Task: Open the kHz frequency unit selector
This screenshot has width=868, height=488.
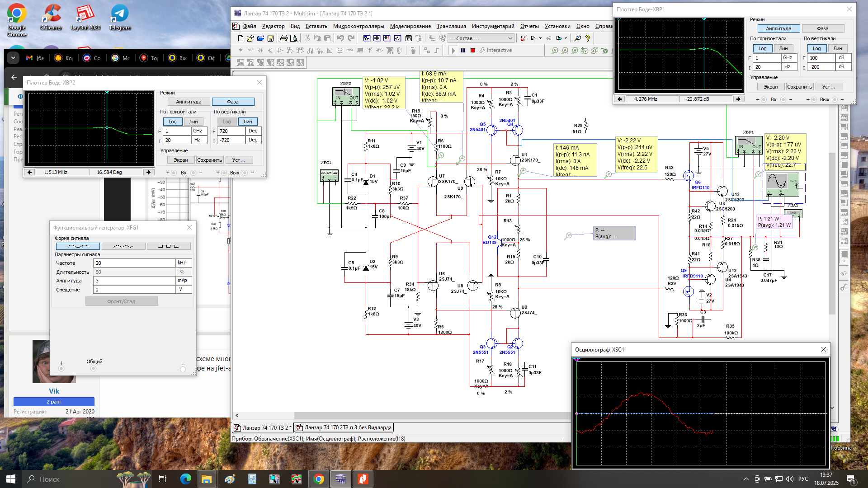Action: (184, 263)
